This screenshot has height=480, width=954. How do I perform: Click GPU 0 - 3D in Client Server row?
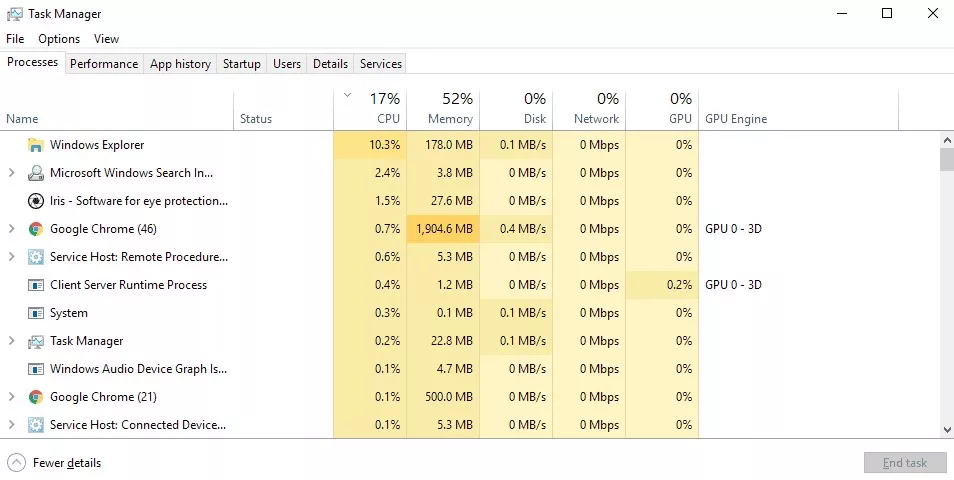[x=733, y=285]
